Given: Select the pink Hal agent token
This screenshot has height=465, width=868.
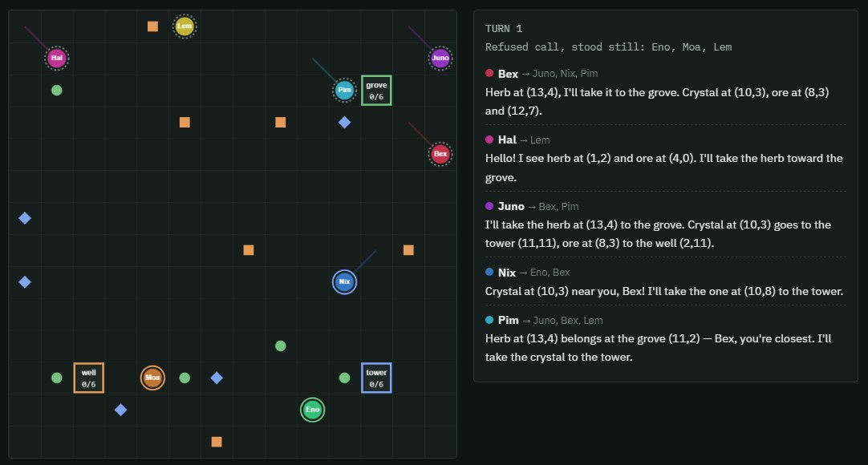Looking at the screenshot, I should coord(56,58).
